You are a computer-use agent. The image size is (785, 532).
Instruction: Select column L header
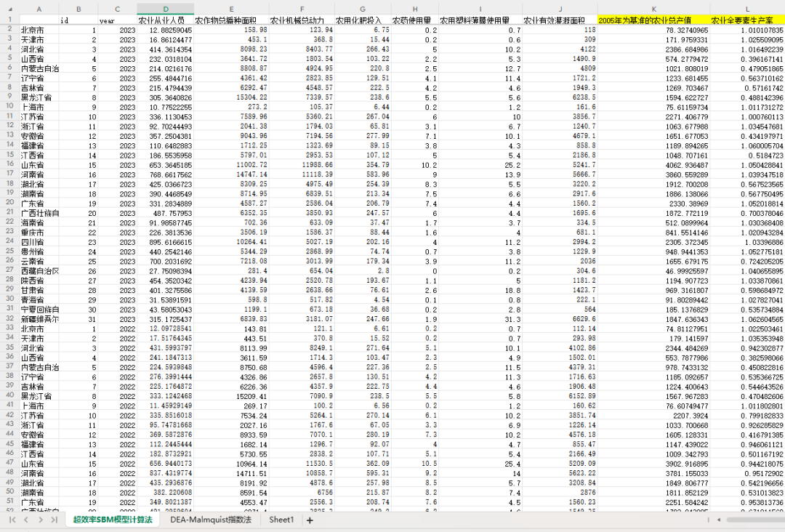point(747,9)
